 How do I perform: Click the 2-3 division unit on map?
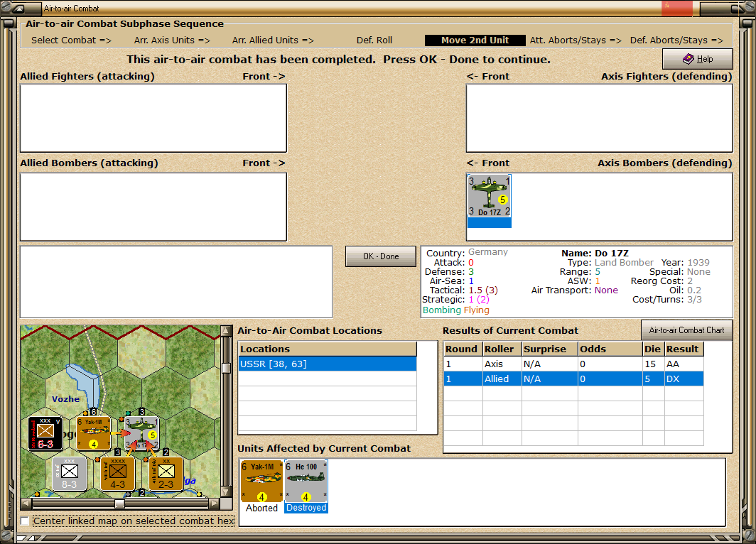click(166, 474)
